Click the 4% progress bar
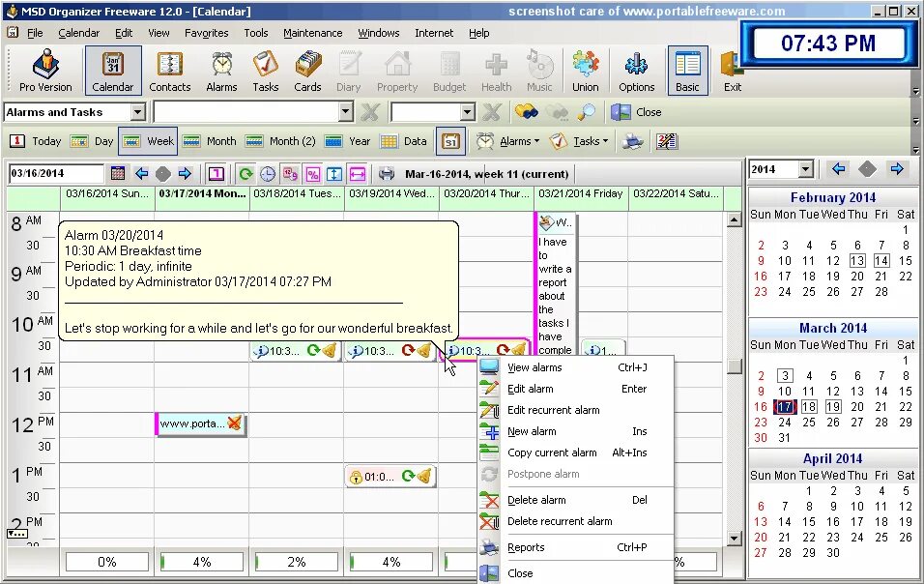This screenshot has width=924, height=584. [202, 561]
